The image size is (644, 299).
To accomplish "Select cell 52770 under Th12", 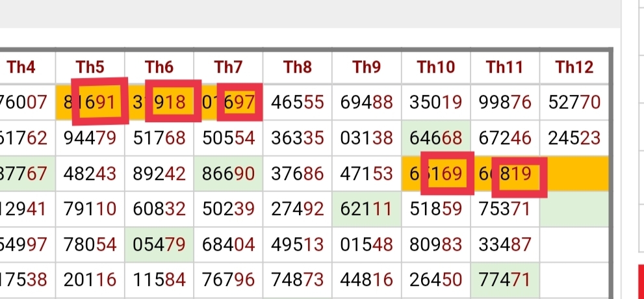I will point(574,102).
